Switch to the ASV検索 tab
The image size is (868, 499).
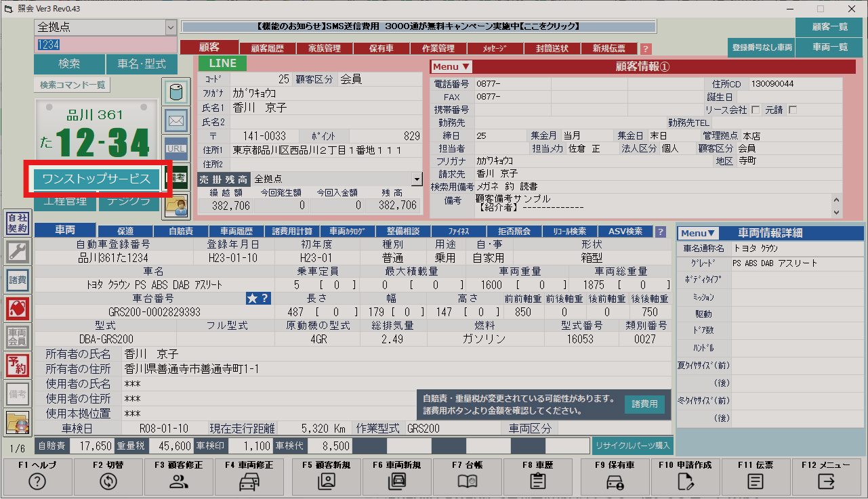[625, 232]
